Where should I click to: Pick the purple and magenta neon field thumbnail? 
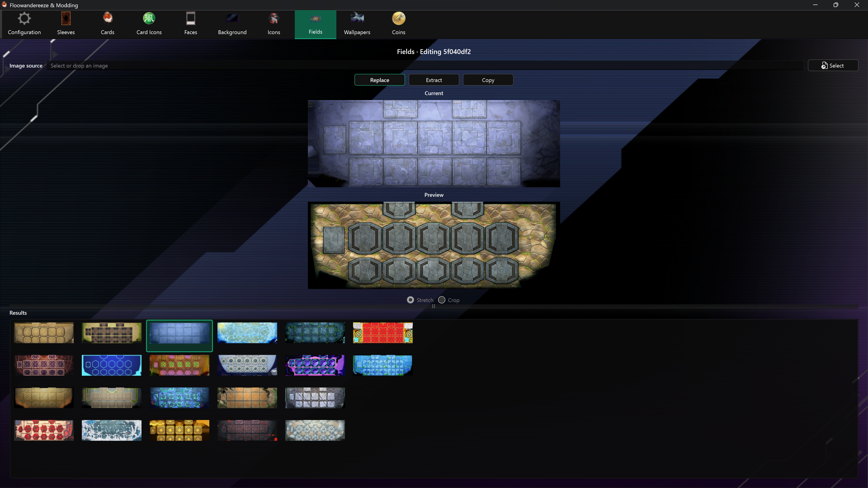point(315,365)
